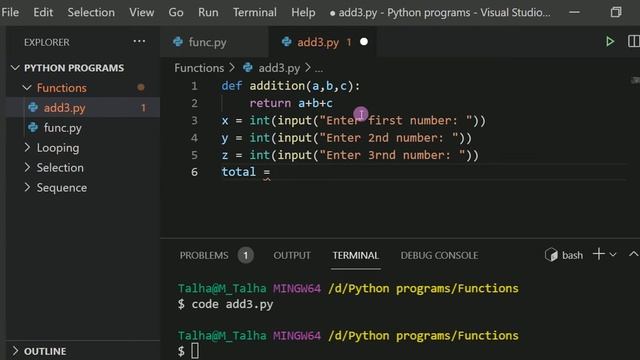Viewport: 640px width, 360px height.
Task: Open the Edit menu
Action: (x=43, y=12)
